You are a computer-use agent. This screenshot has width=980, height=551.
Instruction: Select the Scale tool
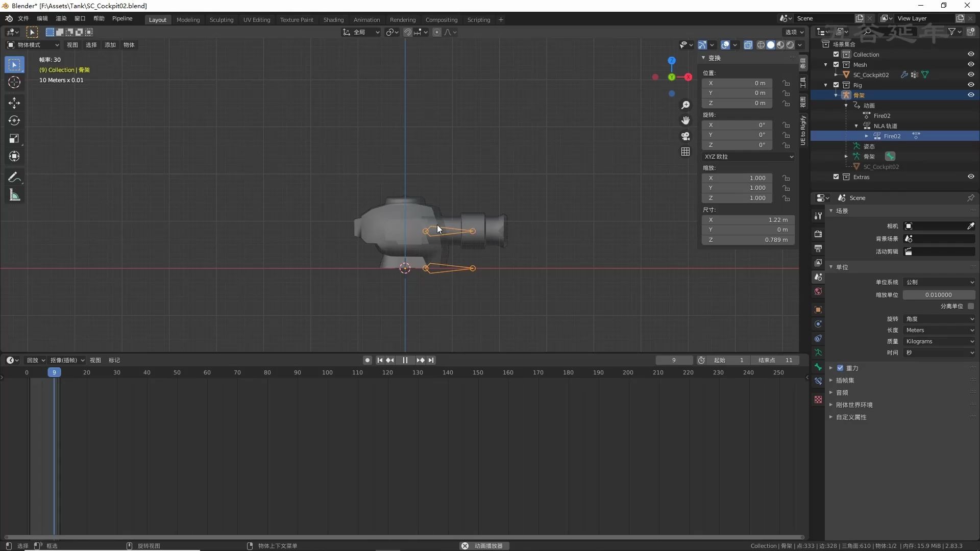[14, 138]
